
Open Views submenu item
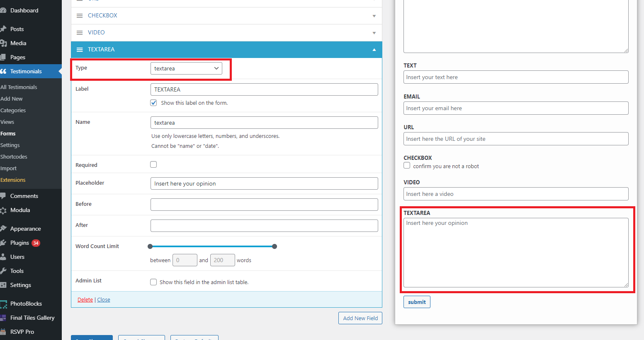[7, 122]
